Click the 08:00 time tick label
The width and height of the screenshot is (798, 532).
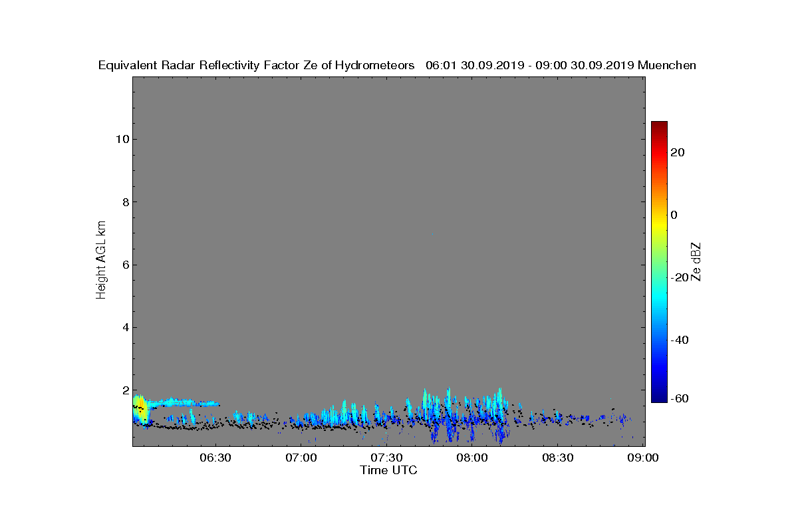click(x=473, y=458)
